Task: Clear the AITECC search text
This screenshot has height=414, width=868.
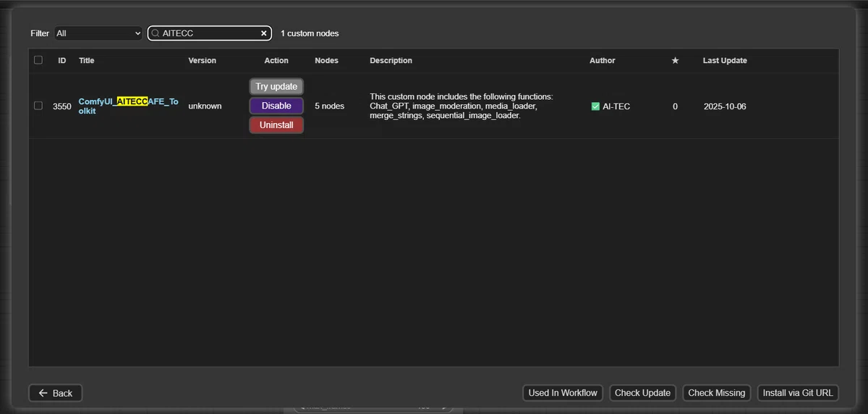Action: point(264,33)
